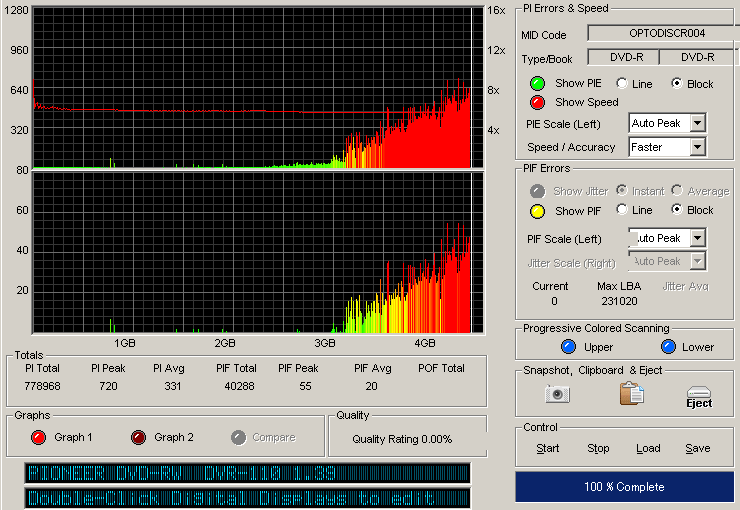Open the PIF Scale (Left) dropdown
Viewport: 740px width, 510px height.
698,238
